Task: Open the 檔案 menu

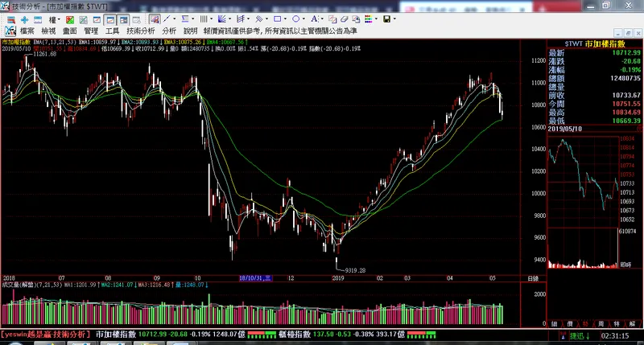Action: pyautogui.click(x=27, y=31)
